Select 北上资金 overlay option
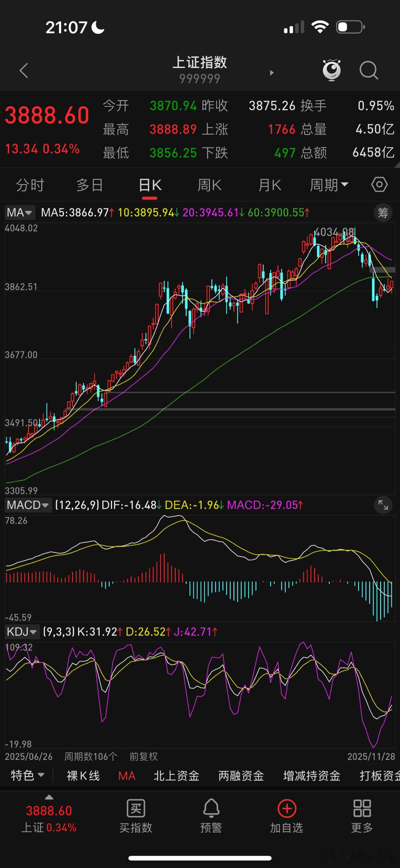Screen dimensions: 400x868 point(177,776)
